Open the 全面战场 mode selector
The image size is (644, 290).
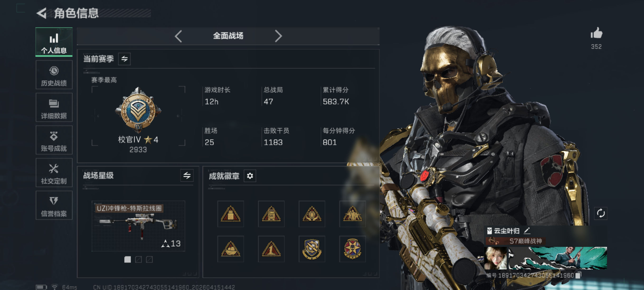click(x=228, y=36)
